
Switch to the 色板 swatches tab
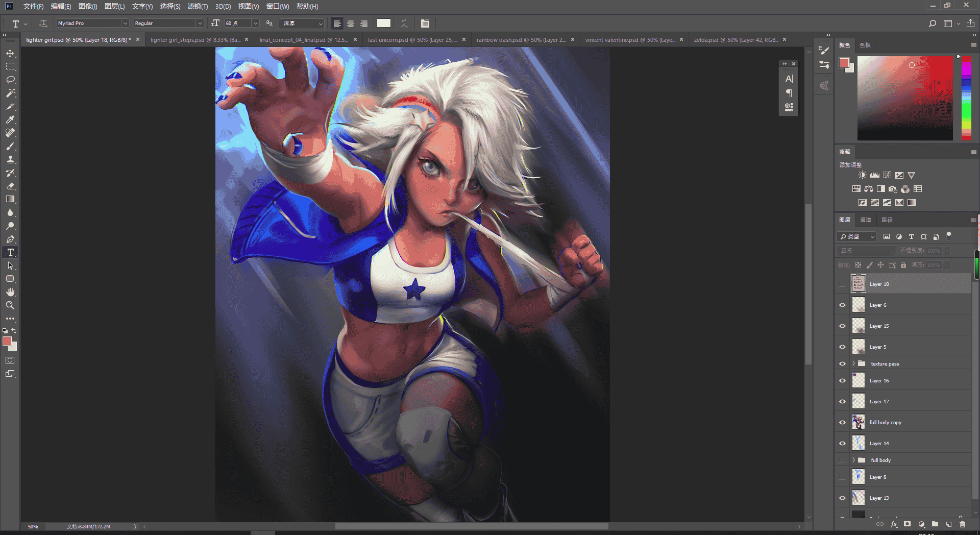pos(865,45)
